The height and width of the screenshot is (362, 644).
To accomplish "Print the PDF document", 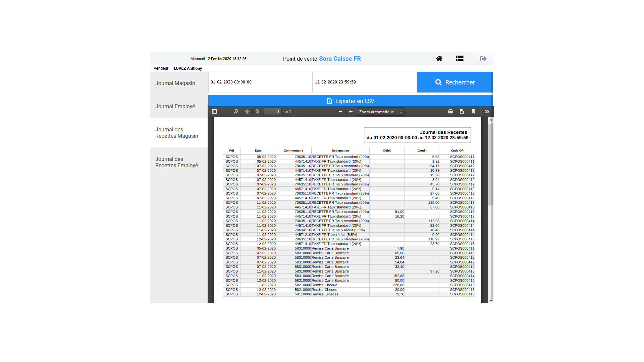I will coord(450,112).
